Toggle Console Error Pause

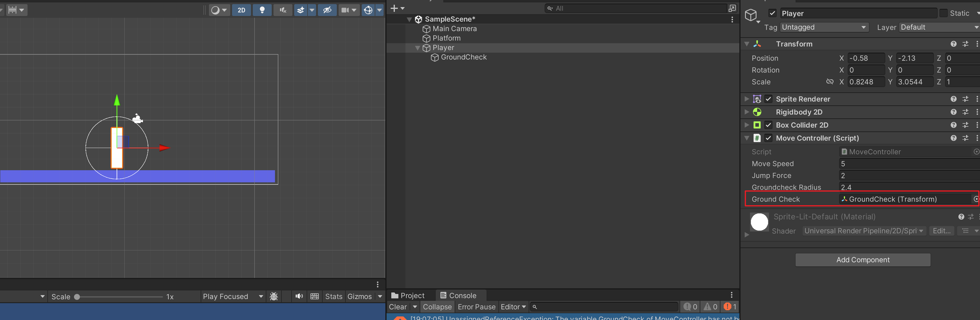pos(476,307)
